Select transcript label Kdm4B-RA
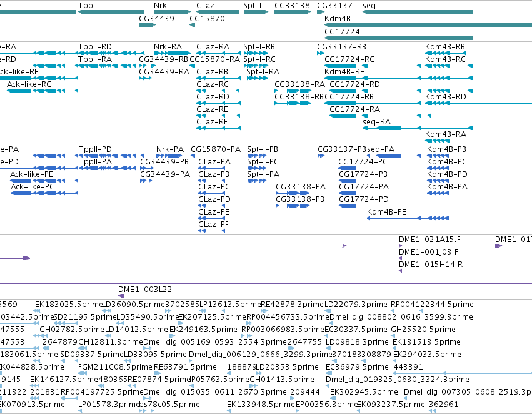This screenshot has height=414, width=532. [x=446, y=134]
